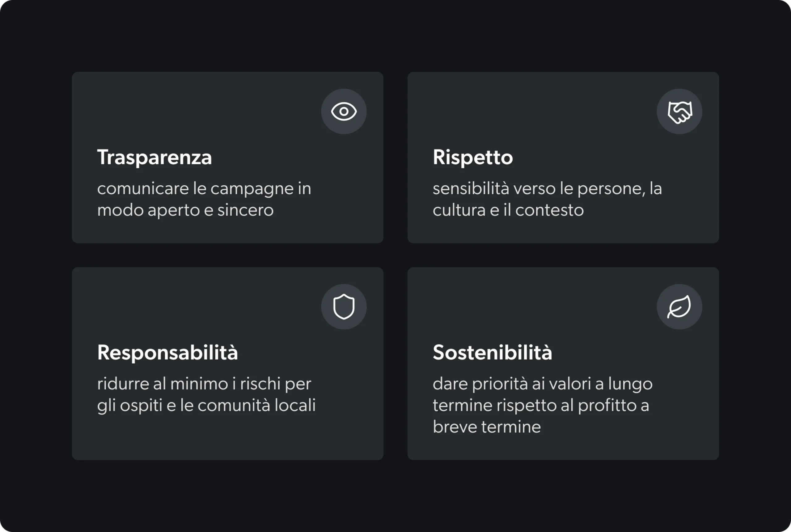The width and height of the screenshot is (791, 532).
Task: Click the Sostenibilità title
Action: click(x=493, y=353)
